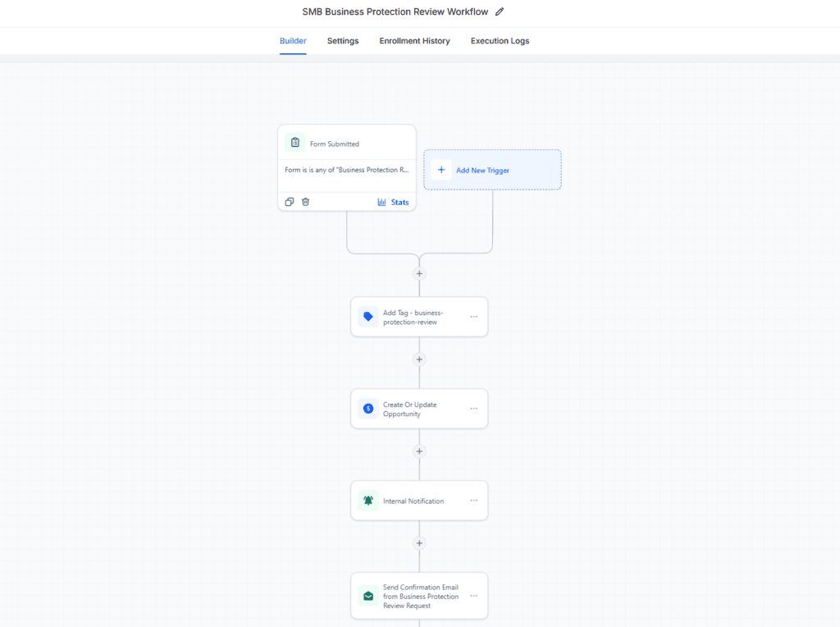Add a step above the Add Tag action
This screenshot has height=627, width=840.
(x=419, y=274)
